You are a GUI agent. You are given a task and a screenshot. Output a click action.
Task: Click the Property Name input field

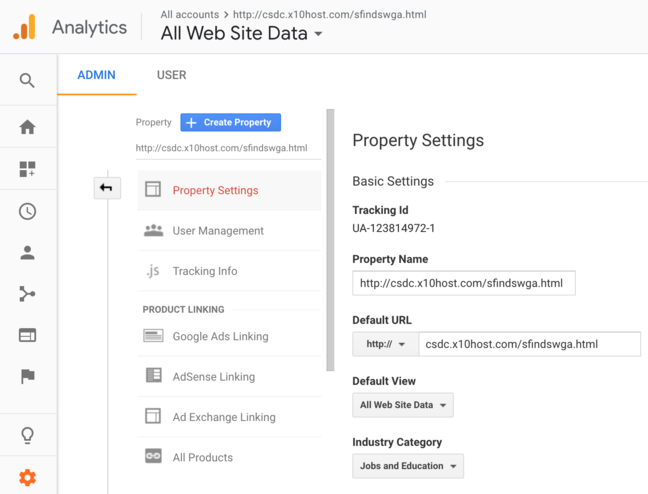pos(463,283)
